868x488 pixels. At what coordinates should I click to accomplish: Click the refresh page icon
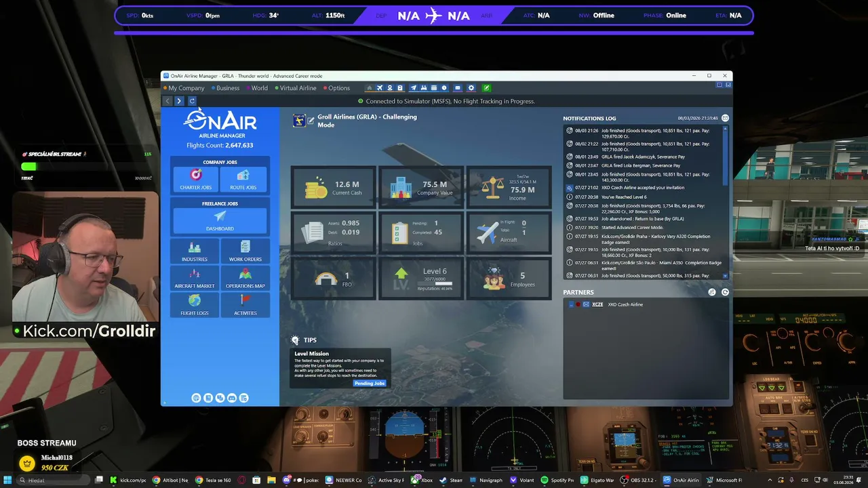192,101
